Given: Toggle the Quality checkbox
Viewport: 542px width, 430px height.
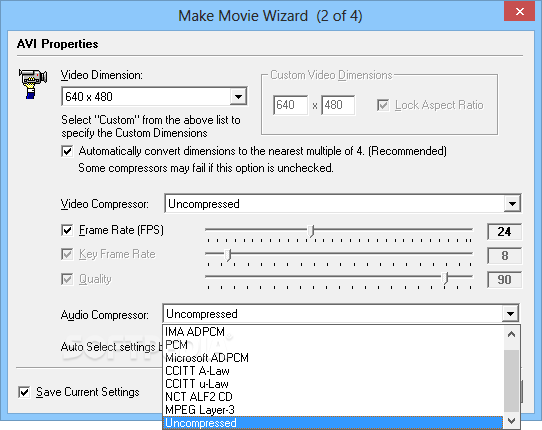Looking at the screenshot, I should point(67,279).
